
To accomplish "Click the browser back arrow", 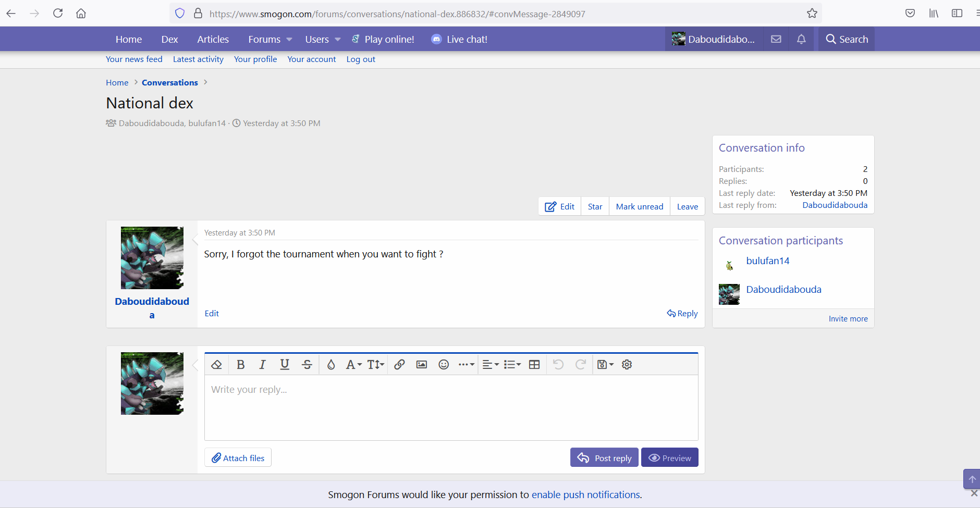I will pyautogui.click(x=11, y=14).
